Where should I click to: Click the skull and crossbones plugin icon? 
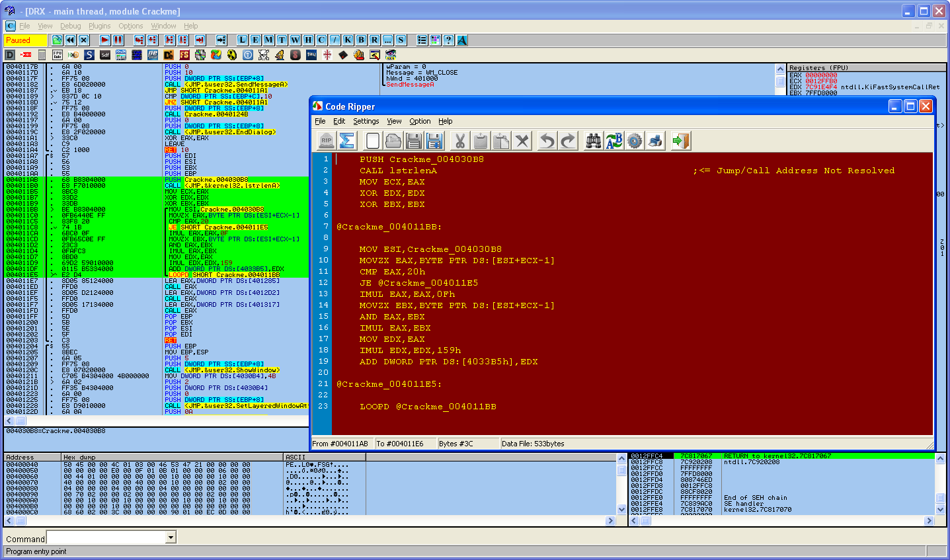click(x=263, y=55)
